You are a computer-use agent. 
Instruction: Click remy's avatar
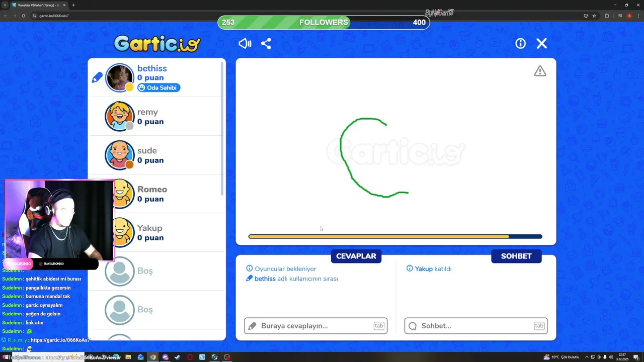coord(120,116)
